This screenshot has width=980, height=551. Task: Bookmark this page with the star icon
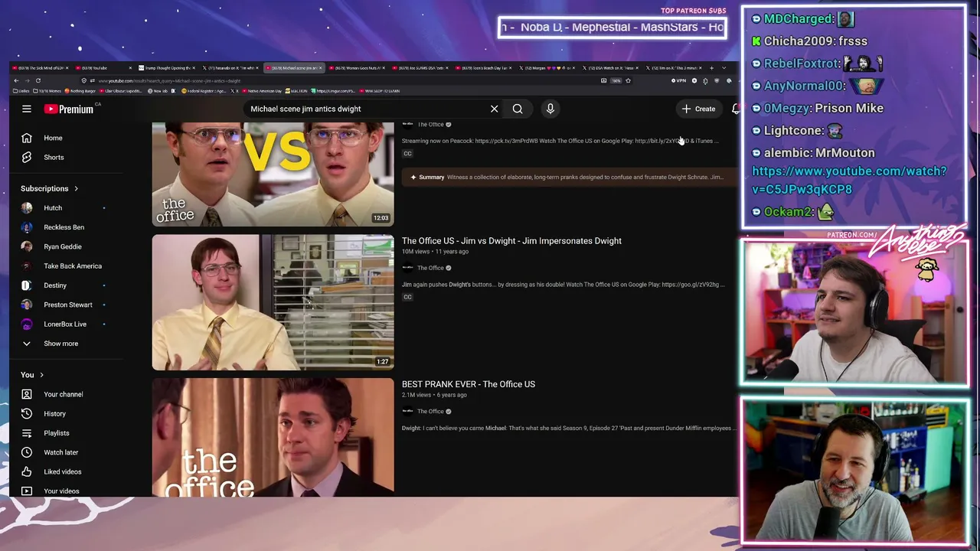coord(628,80)
